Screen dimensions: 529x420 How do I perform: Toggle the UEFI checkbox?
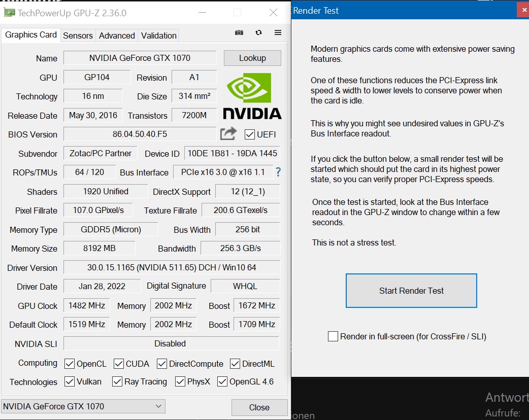pyautogui.click(x=250, y=134)
